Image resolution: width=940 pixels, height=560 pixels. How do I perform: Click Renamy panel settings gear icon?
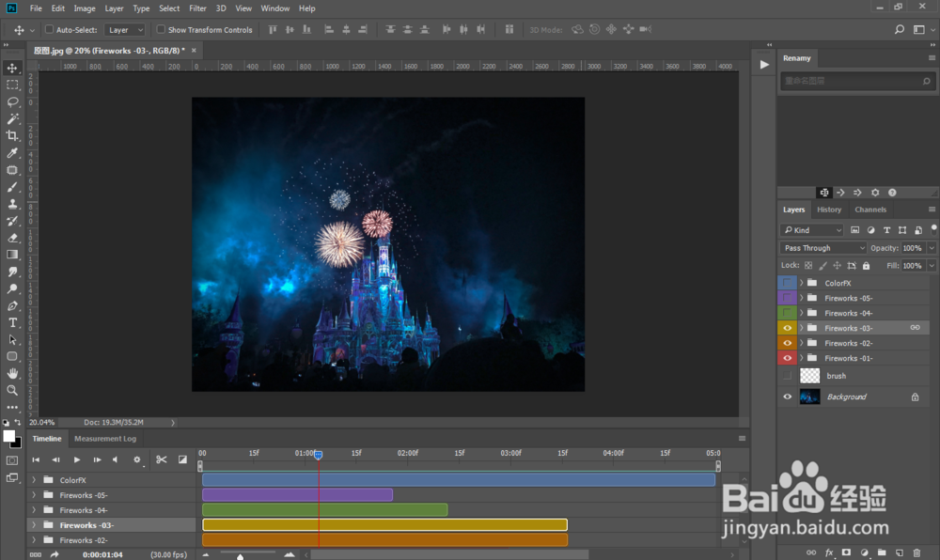pyautogui.click(x=874, y=193)
